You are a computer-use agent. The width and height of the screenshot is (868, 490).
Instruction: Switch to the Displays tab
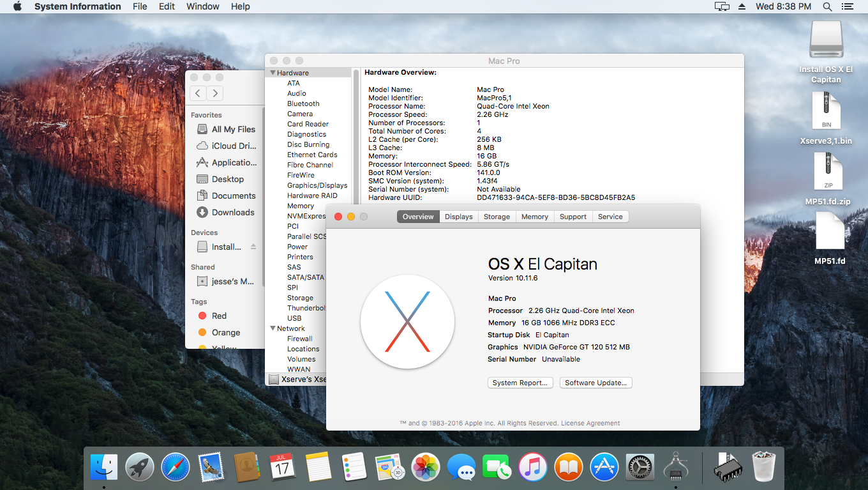(459, 217)
